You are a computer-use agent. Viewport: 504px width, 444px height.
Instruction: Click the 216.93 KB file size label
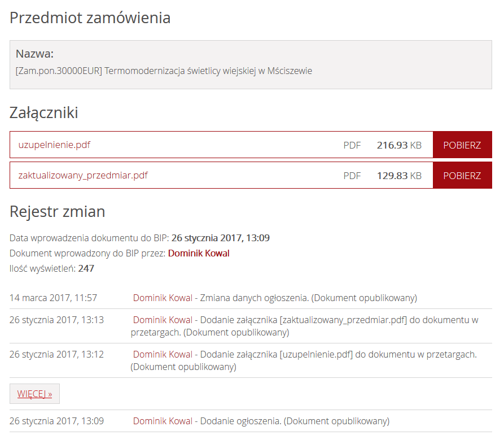coord(399,145)
